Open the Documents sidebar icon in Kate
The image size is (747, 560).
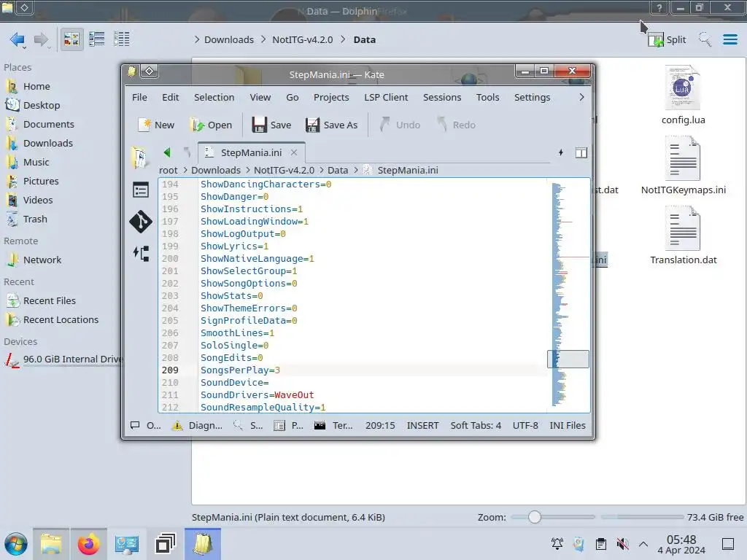pyautogui.click(x=140, y=157)
